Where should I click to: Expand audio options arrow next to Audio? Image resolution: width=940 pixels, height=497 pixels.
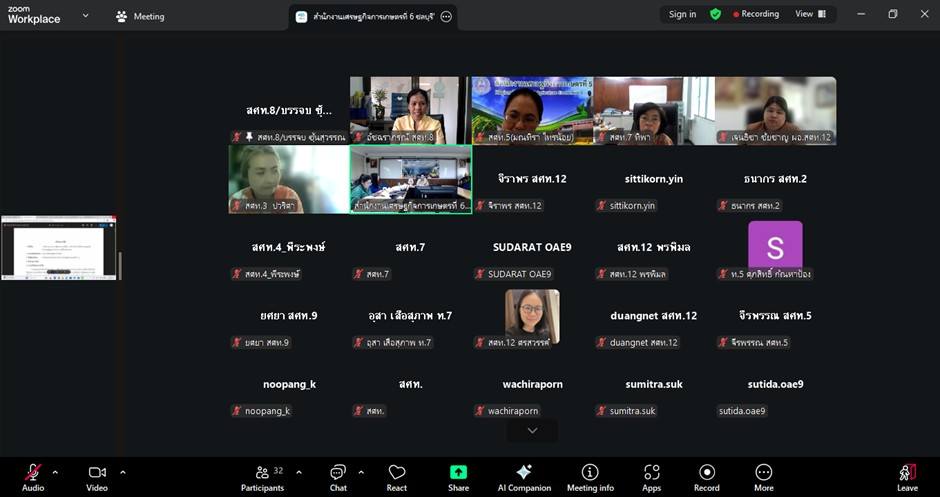(55, 471)
